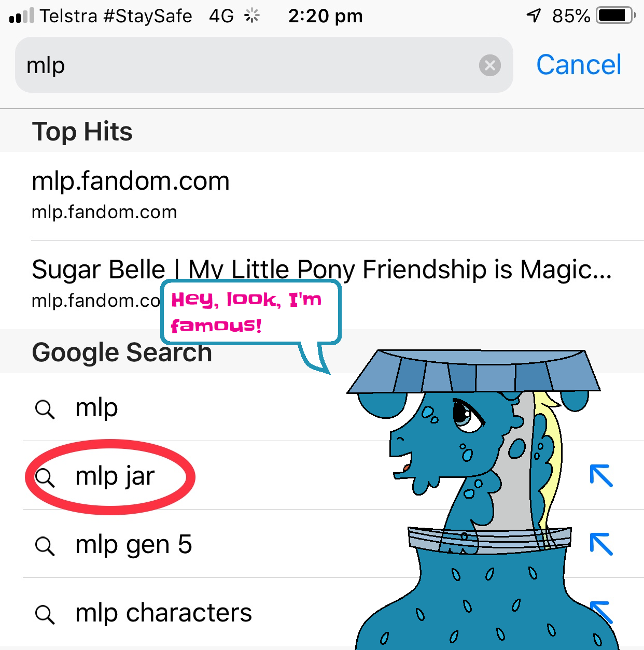Select the "mlp characters" suggestion text
Image resolution: width=644 pixels, height=650 pixels.
point(163,613)
